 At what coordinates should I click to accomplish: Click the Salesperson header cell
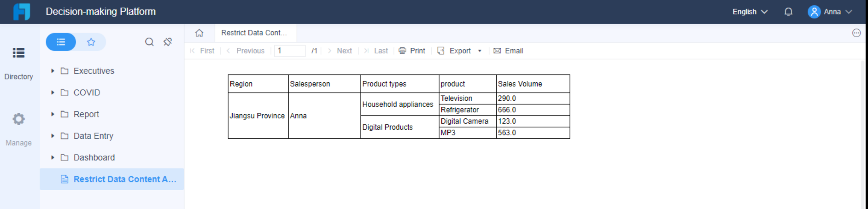click(x=324, y=84)
